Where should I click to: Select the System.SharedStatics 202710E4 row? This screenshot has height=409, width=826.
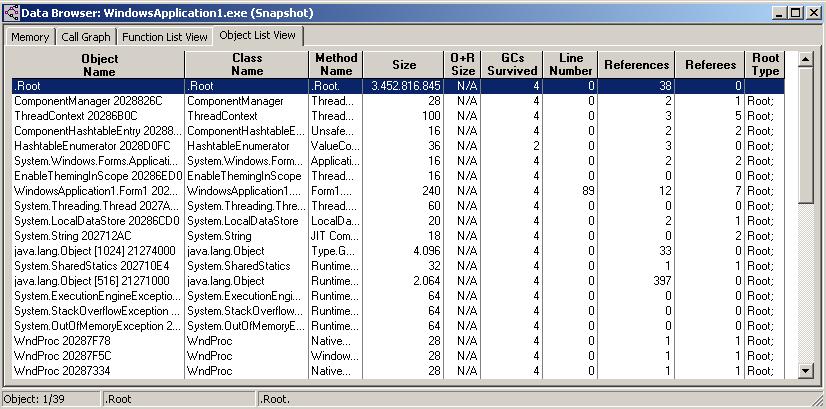[x=98, y=266]
